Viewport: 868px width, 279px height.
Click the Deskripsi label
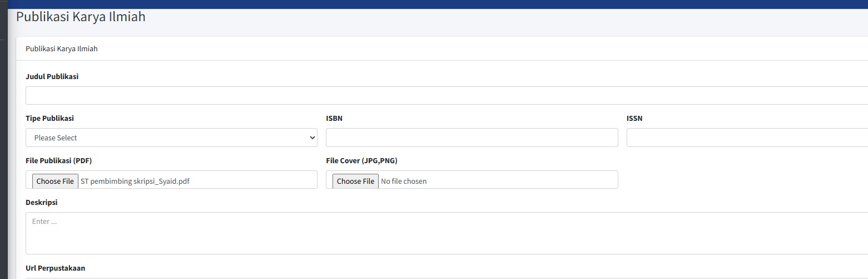(x=42, y=202)
